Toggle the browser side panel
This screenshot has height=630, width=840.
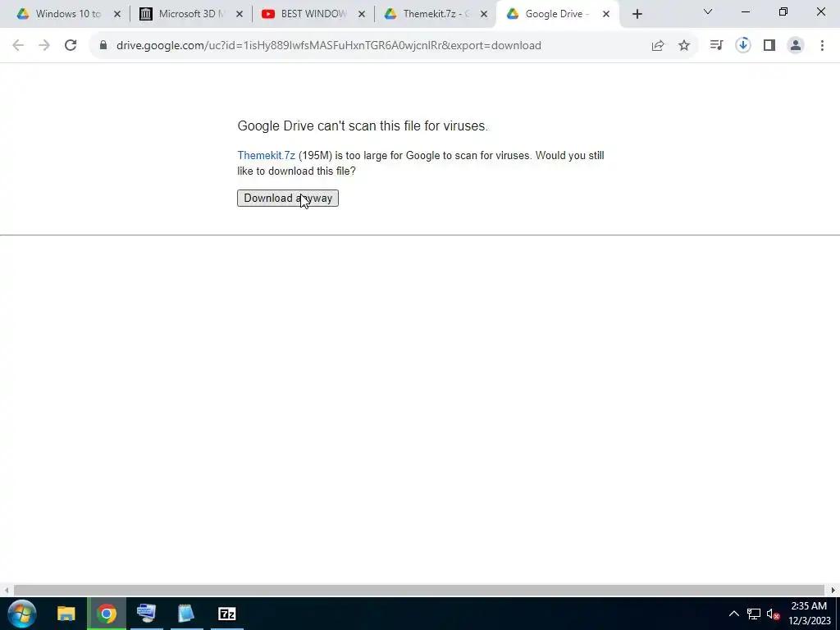click(x=769, y=46)
